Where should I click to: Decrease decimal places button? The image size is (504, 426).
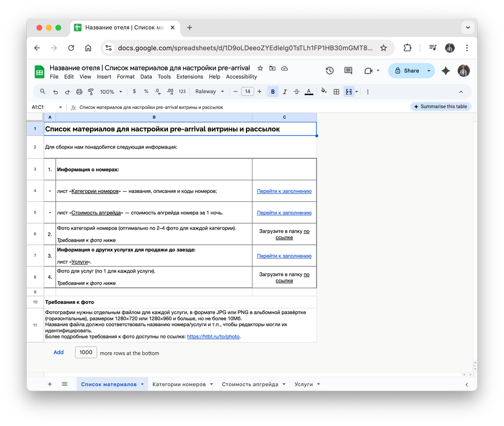click(x=158, y=92)
